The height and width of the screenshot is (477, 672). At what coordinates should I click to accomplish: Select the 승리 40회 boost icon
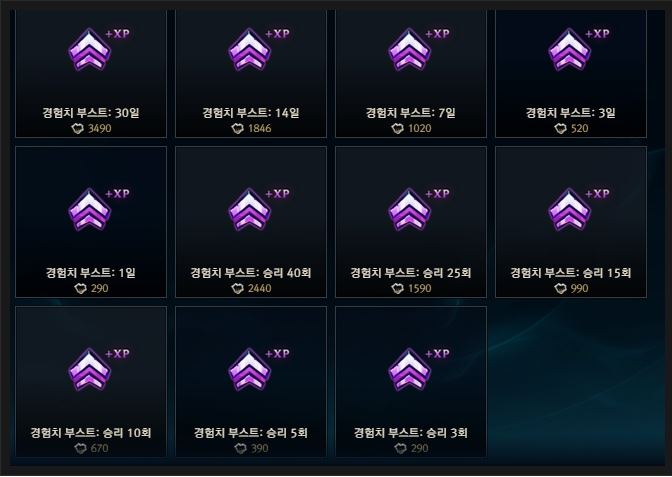249,210
